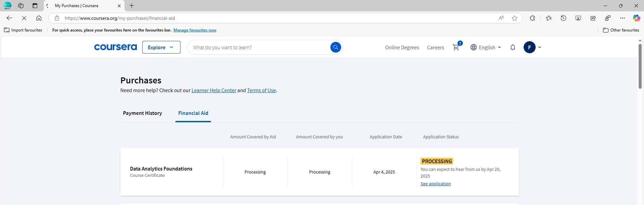The width and height of the screenshot is (644, 205).
Task: Click the site information lock icon
Action: click(57, 18)
